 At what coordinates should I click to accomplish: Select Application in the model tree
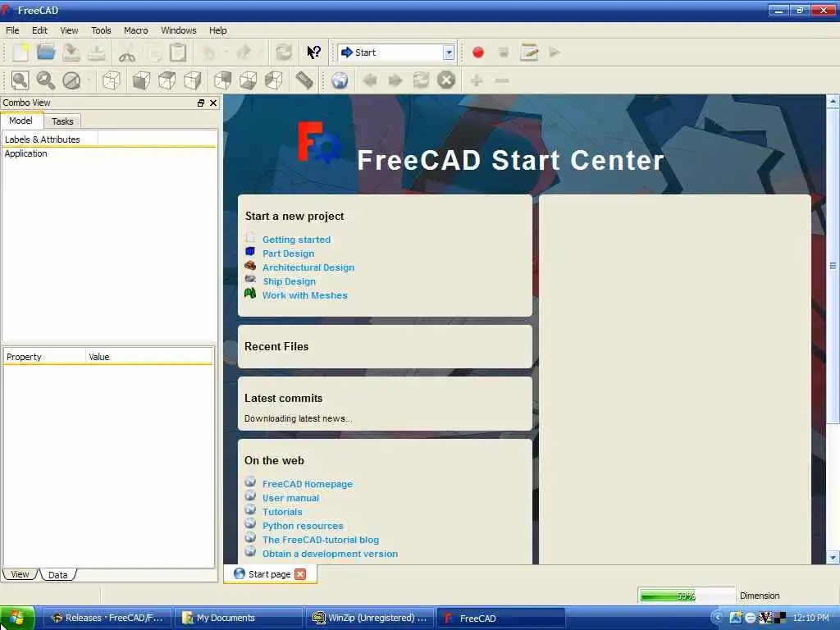[x=25, y=153]
